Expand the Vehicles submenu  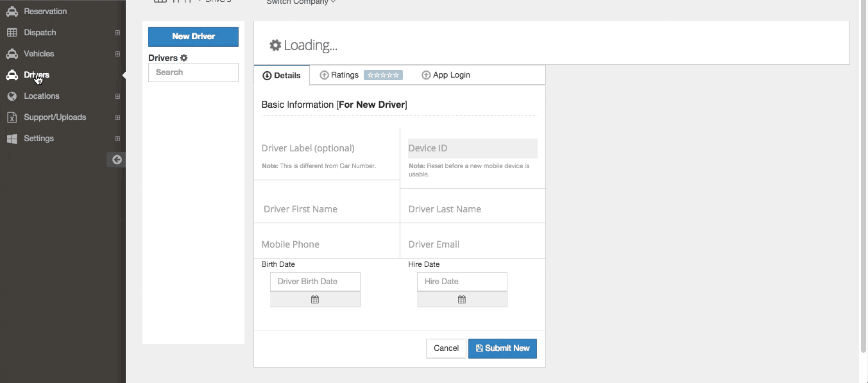[117, 54]
